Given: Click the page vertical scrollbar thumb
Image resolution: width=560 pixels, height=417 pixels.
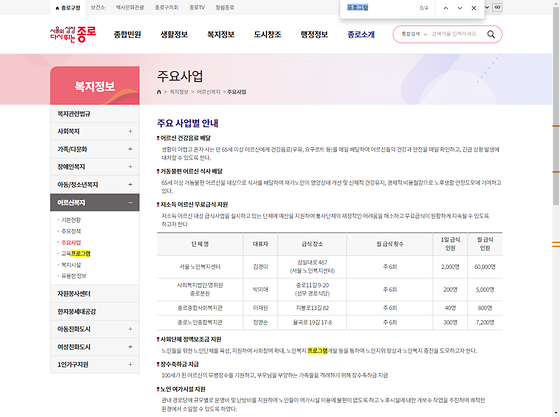Looking at the screenshot, I should pos(556,106).
